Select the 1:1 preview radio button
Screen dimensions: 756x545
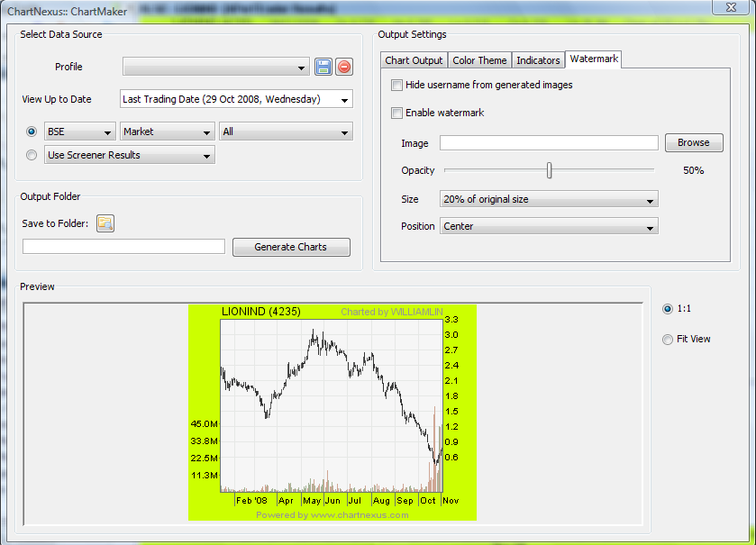tap(667, 309)
